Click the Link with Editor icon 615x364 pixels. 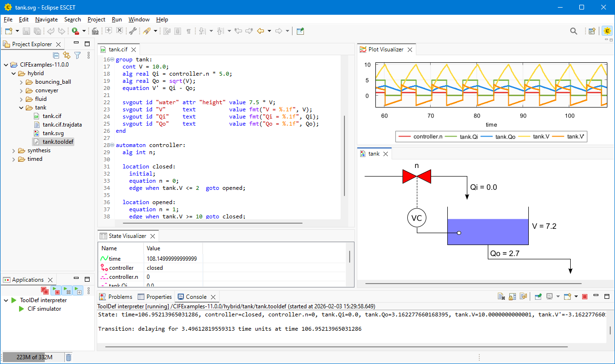coord(67,55)
